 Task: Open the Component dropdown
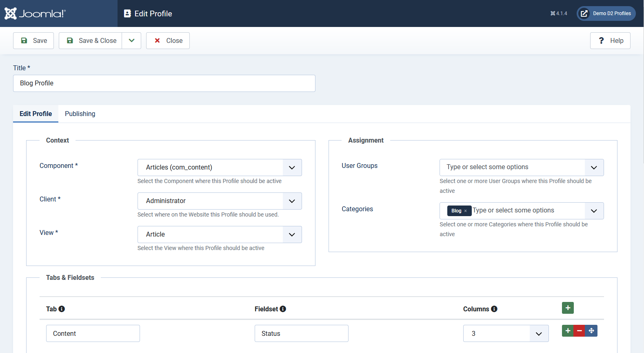pyautogui.click(x=220, y=168)
